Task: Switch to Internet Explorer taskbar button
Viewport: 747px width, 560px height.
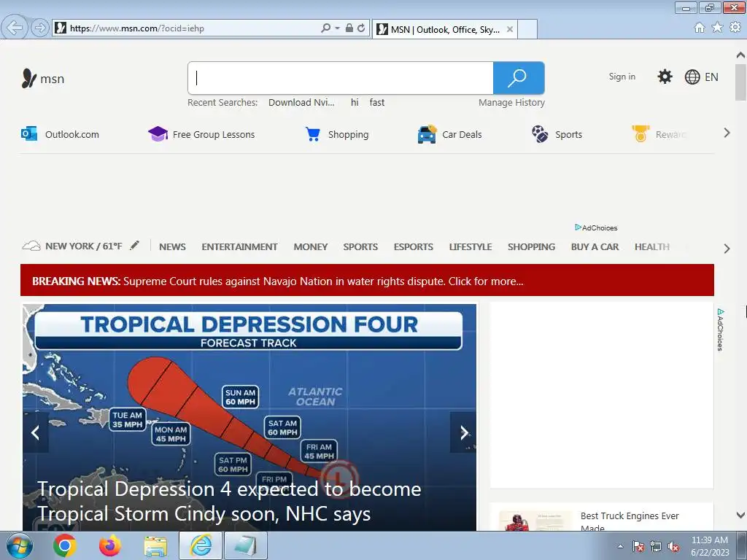Action: [201, 545]
